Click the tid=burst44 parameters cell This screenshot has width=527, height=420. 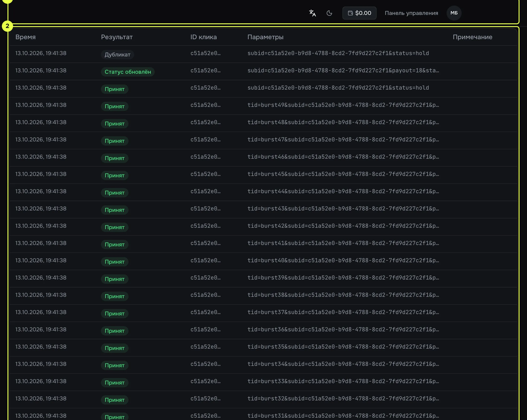point(343,191)
